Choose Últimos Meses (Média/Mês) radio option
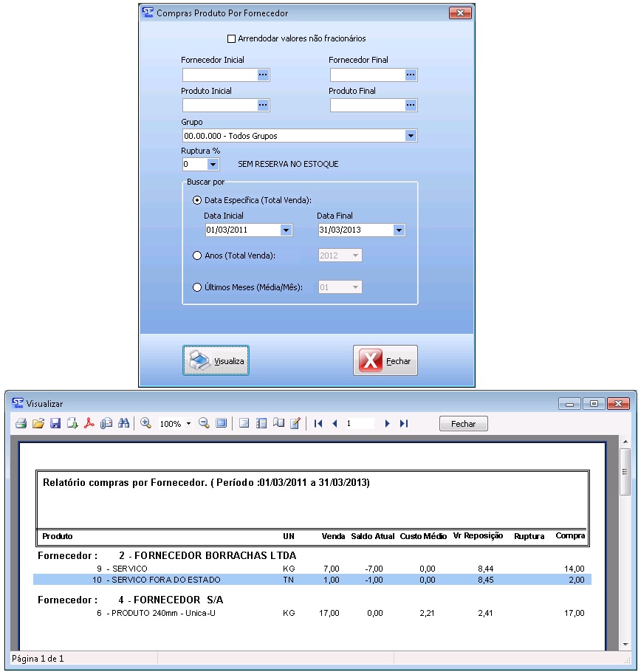The image size is (638, 672). point(197,287)
